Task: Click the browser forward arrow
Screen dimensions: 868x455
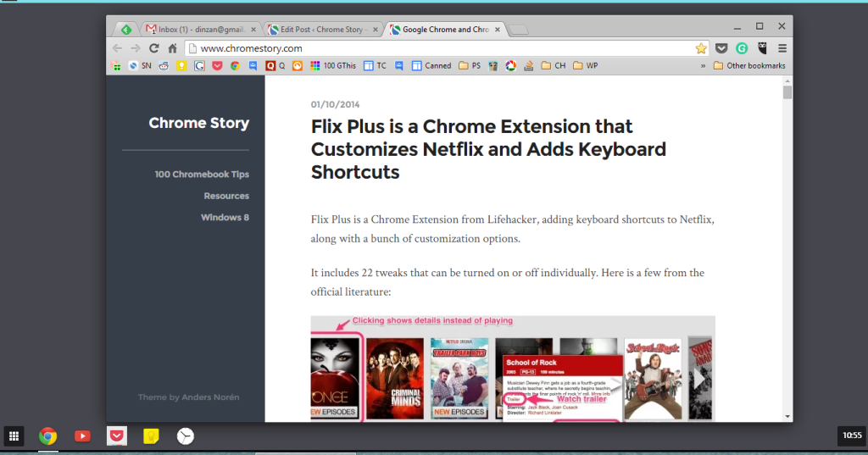Action: tap(135, 48)
